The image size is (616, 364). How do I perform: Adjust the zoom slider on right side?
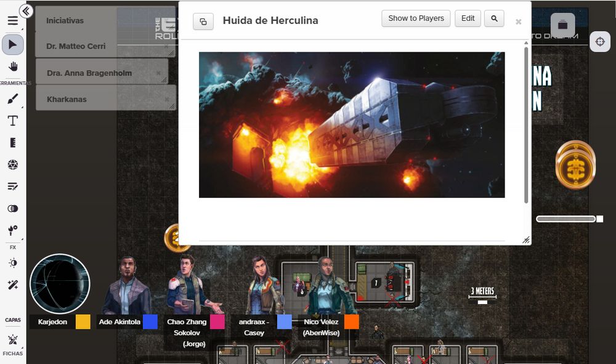pyautogui.click(x=569, y=219)
